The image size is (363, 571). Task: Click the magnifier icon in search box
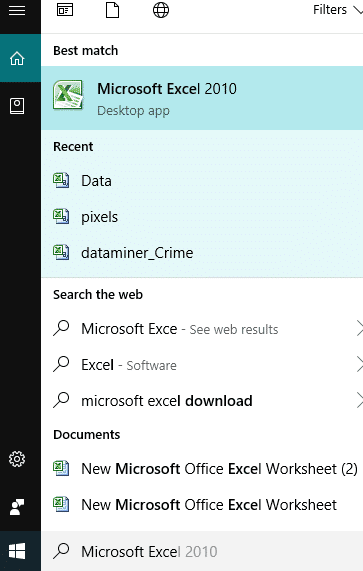(x=61, y=551)
